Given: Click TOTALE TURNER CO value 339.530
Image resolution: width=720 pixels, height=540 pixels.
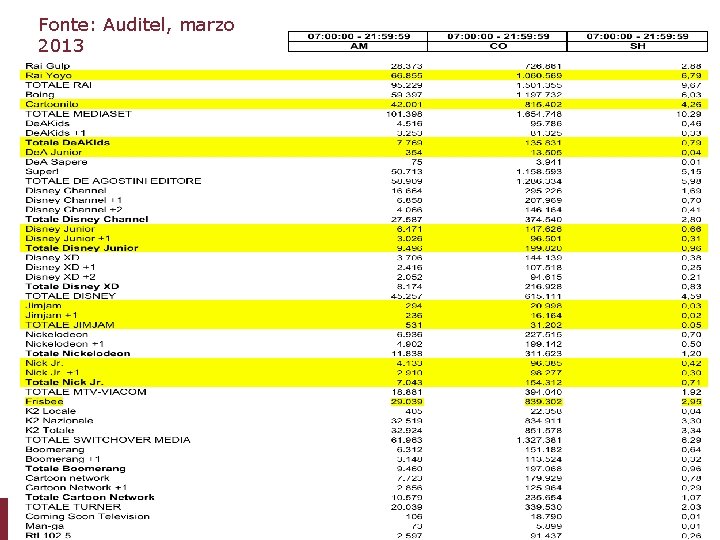Looking at the screenshot, I should (543, 507).
